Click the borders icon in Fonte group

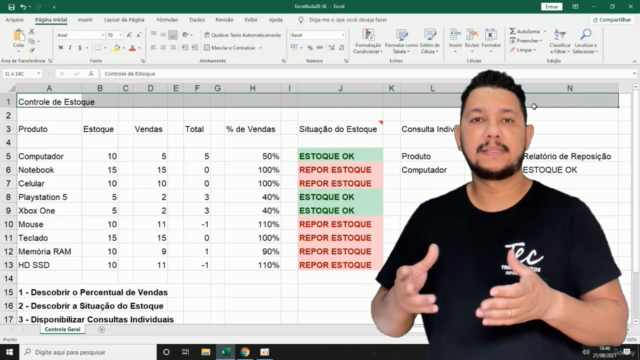click(x=98, y=48)
